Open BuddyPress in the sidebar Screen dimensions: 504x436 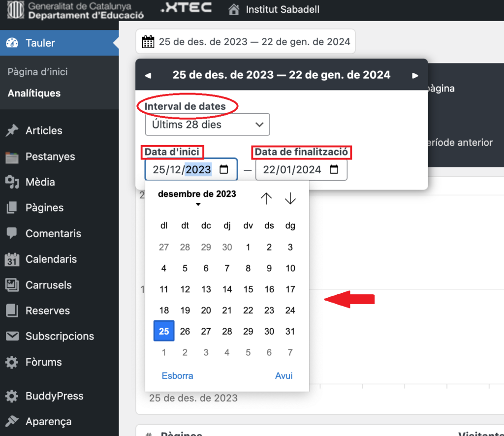tap(54, 396)
